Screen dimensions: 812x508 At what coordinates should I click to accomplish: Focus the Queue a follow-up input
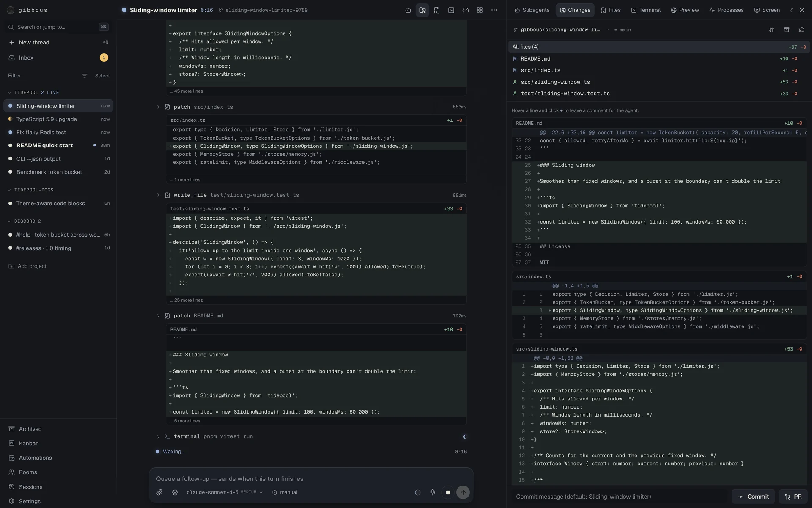click(311, 479)
